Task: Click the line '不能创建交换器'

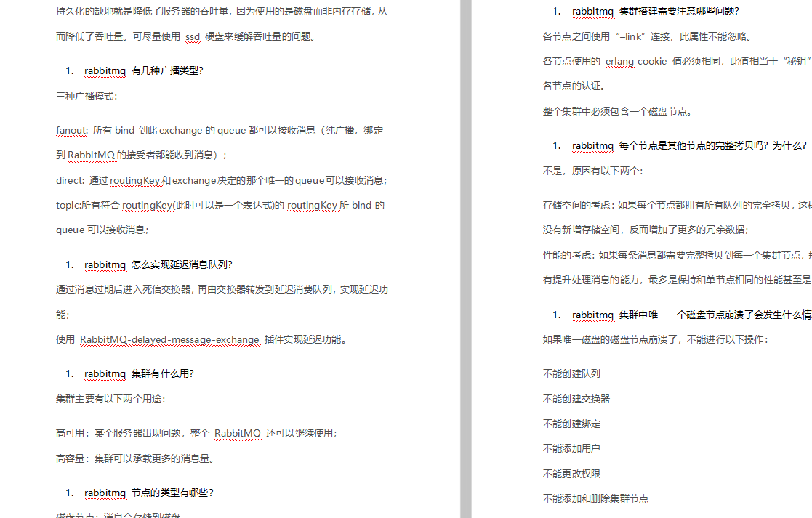Action: 576,399
